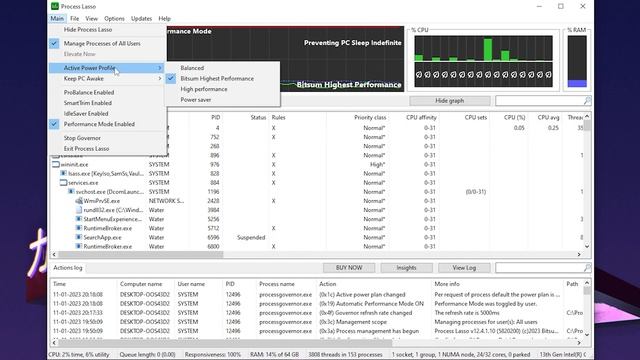This screenshot has width=640, height=360.
Task: Click the % RAM usage graph
Action: (577, 61)
